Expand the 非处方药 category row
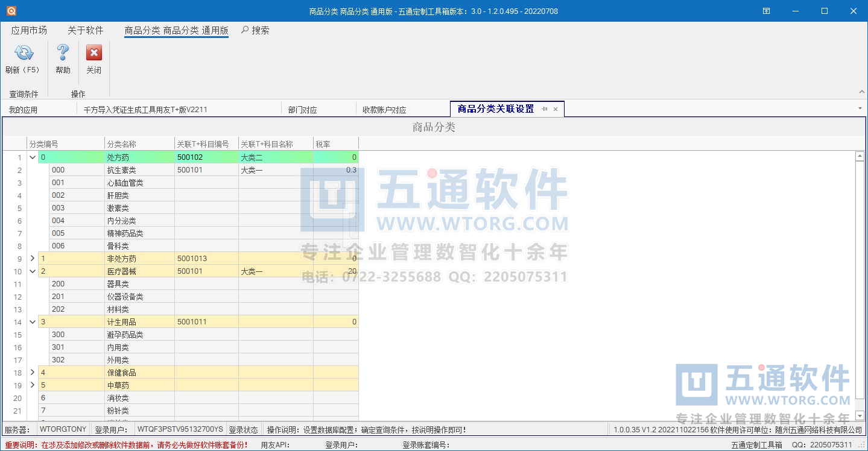Screen dimensions: 868x451 (33, 259)
